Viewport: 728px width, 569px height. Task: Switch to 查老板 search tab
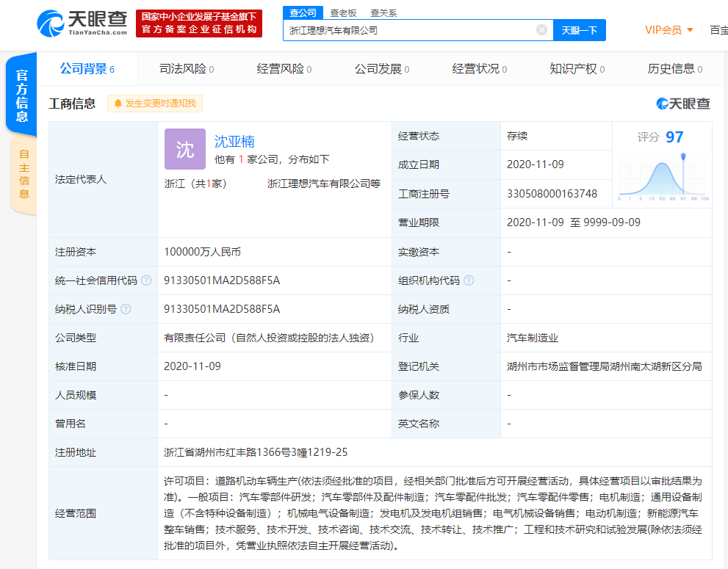(x=343, y=13)
